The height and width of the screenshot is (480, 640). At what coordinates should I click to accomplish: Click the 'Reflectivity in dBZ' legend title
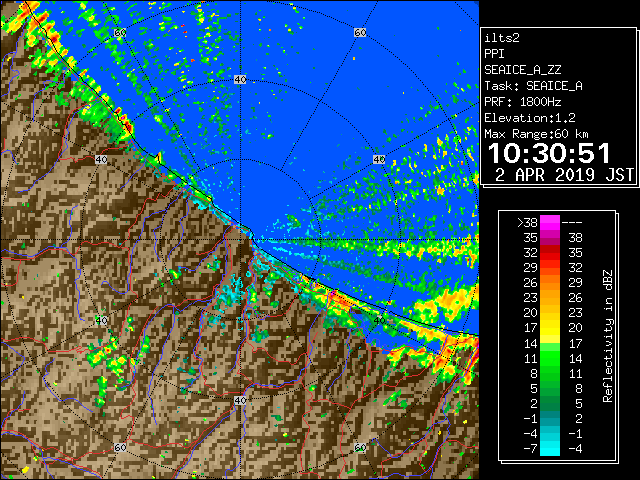click(x=608, y=336)
